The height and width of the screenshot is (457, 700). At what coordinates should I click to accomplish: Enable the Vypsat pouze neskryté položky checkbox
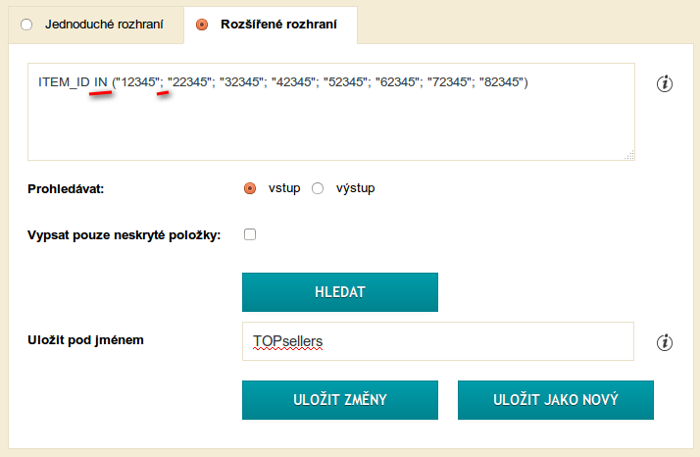point(250,235)
